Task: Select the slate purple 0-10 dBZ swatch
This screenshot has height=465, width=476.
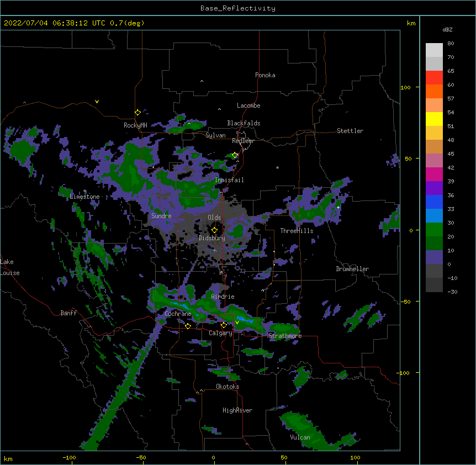Action: 434,257
